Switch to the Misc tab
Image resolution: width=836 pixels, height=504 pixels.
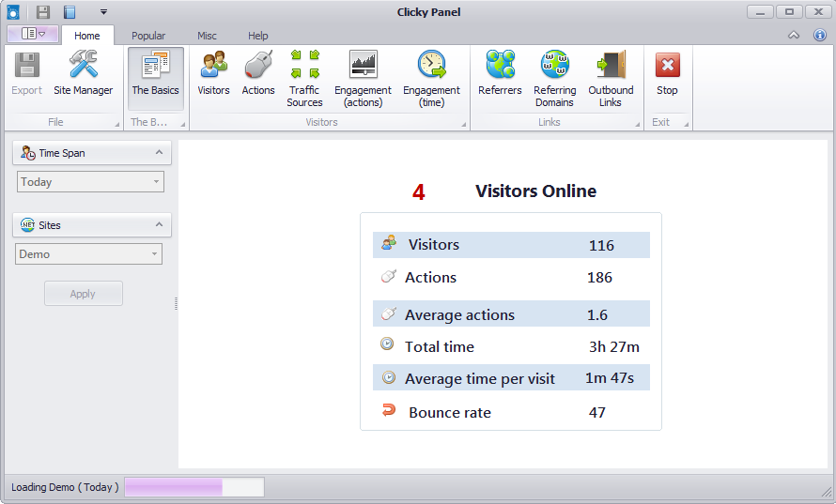tap(207, 36)
